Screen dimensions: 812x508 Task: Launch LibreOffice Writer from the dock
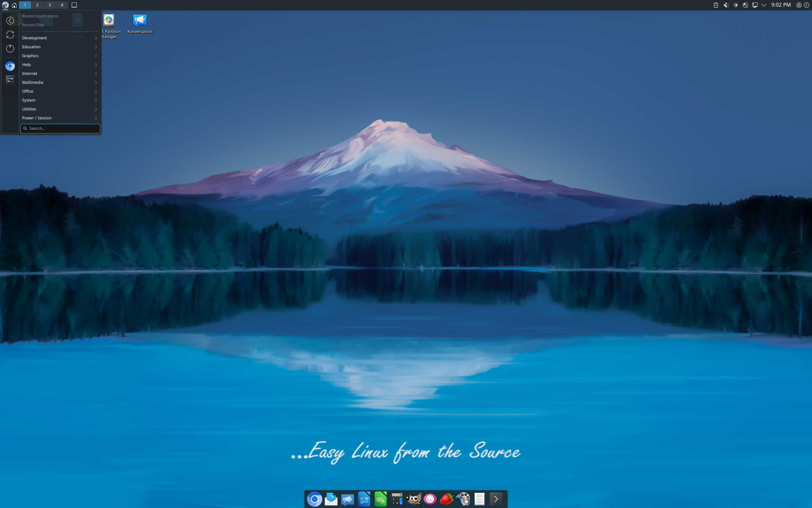click(x=364, y=499)
